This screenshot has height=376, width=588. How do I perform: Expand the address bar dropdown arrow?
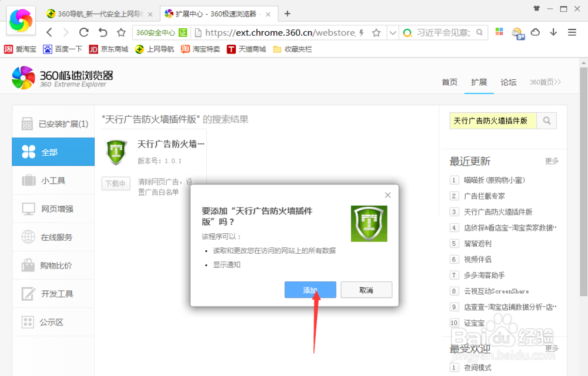(393, 32)
